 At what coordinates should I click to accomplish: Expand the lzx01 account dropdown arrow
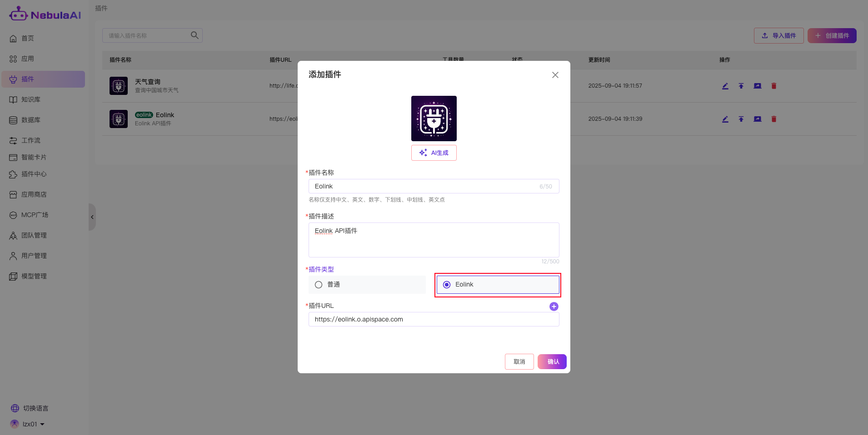point(42,424)
